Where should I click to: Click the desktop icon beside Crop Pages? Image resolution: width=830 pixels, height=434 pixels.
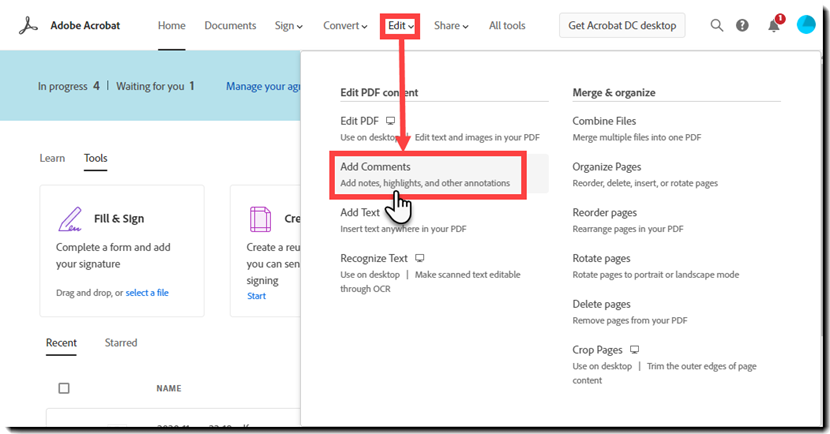click(635, 350)
